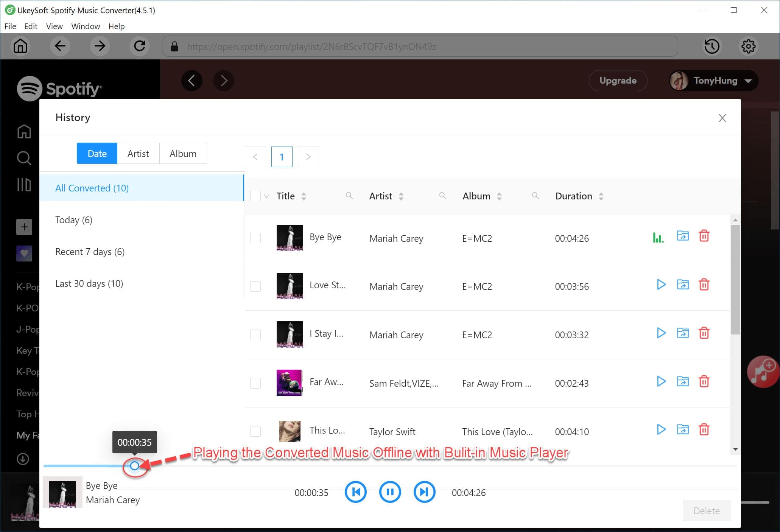Switch to the Artist tab in History
The height and width of the screenshot is (532, 780).
[x=138, y=153]
